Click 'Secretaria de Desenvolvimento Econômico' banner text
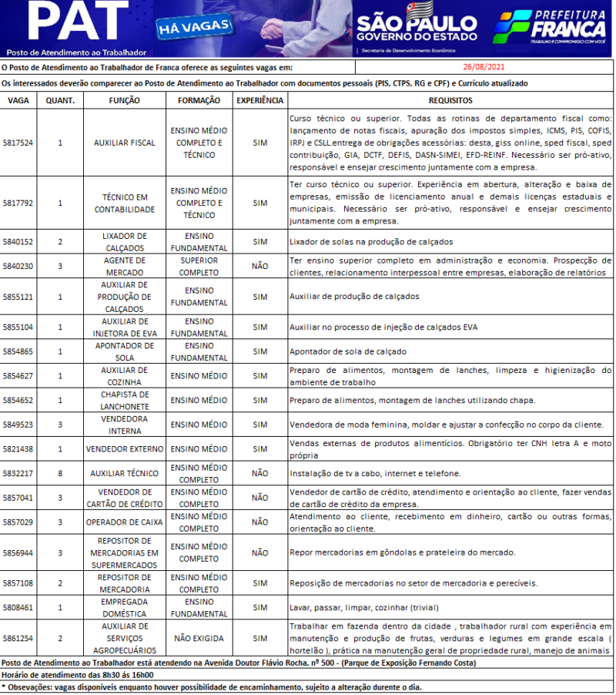 (408, 51)
